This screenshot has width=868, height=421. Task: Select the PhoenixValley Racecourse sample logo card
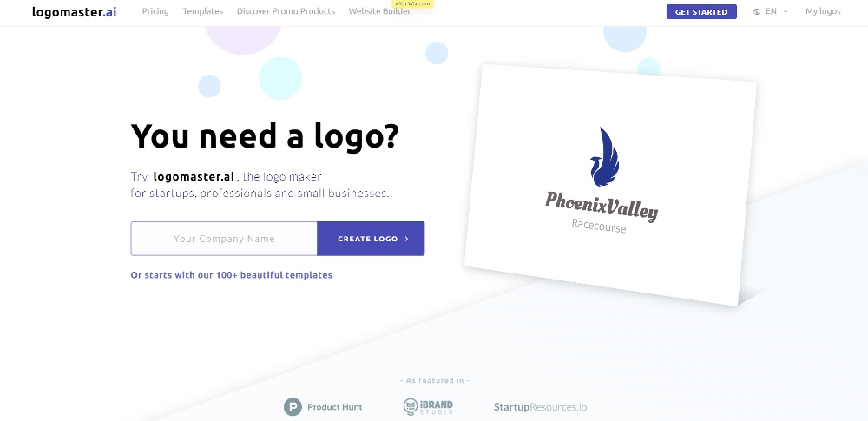click(x=610, y=185)
